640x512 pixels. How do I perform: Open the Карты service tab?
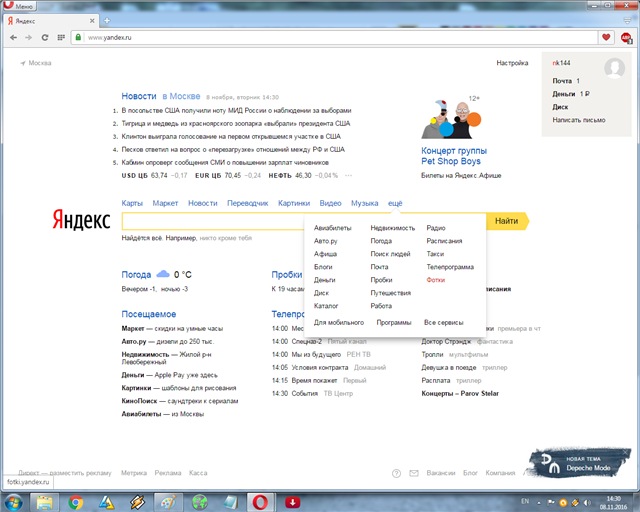[x=132, y=203]
